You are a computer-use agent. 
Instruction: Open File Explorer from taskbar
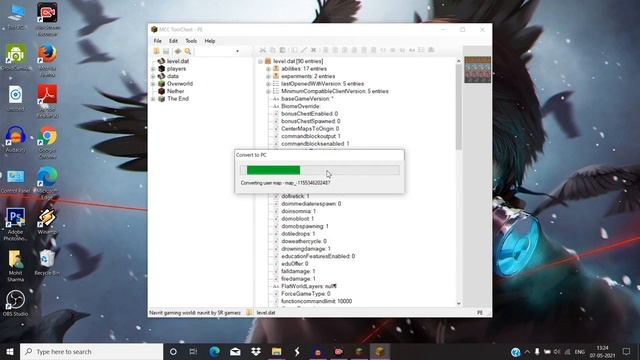276,352
